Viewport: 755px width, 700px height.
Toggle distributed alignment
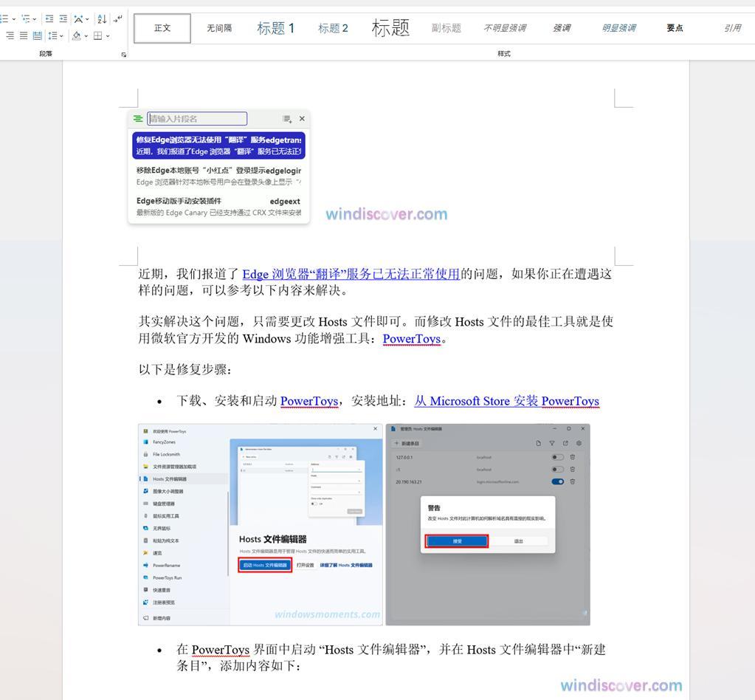37,35
